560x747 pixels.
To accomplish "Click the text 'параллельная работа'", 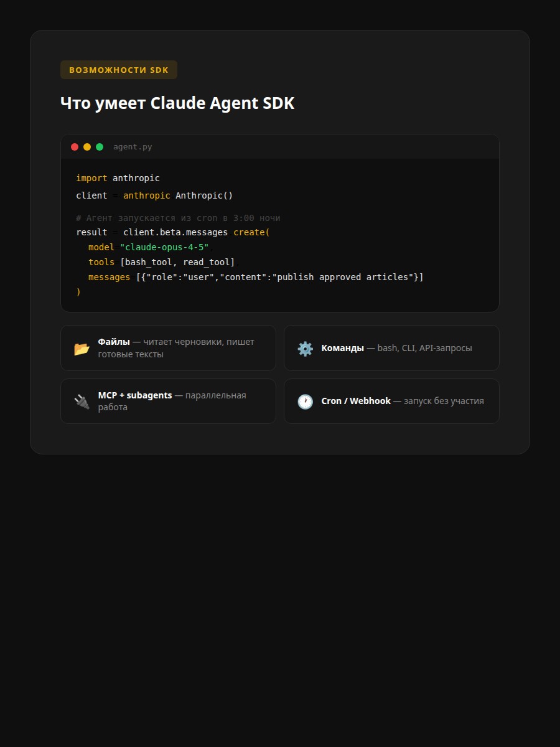I will click(x=172, y=401).
